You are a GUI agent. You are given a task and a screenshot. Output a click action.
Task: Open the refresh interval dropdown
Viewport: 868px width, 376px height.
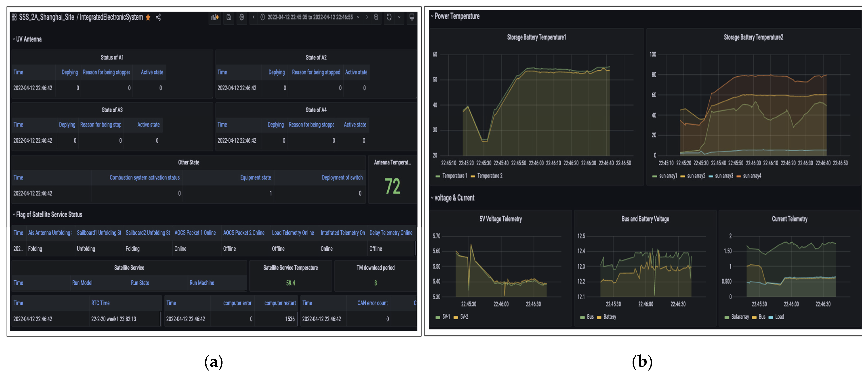coord(399,17)
